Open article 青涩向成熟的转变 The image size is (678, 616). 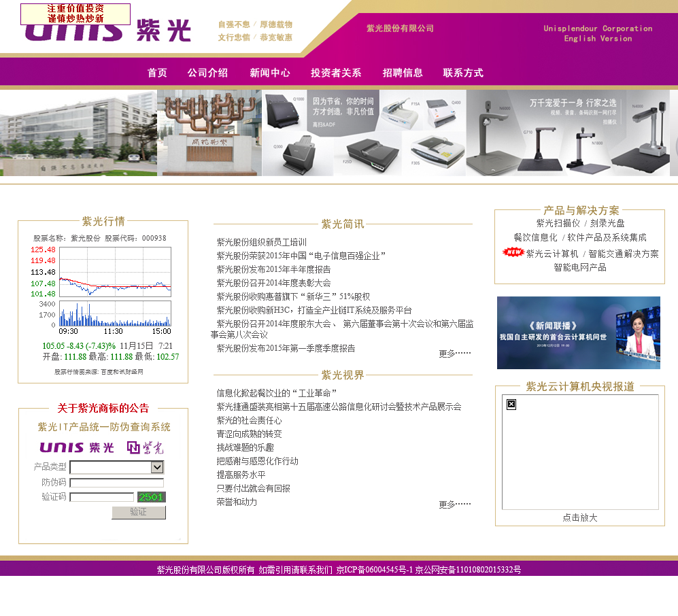249,434
